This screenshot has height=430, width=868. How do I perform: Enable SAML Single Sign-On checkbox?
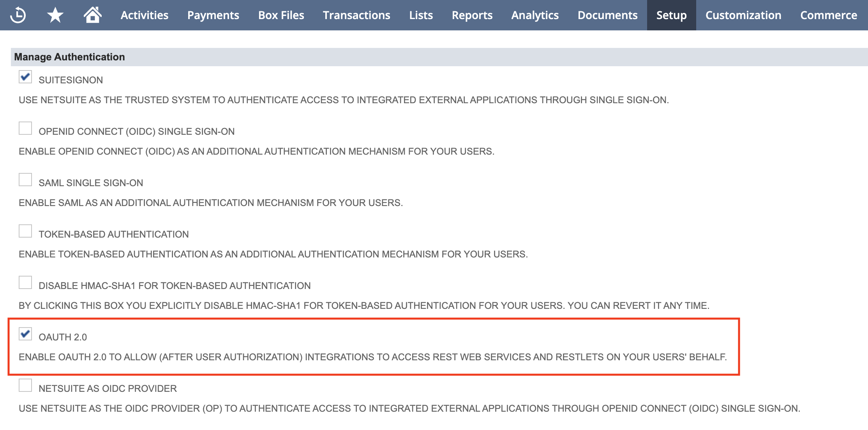[25, 180]
